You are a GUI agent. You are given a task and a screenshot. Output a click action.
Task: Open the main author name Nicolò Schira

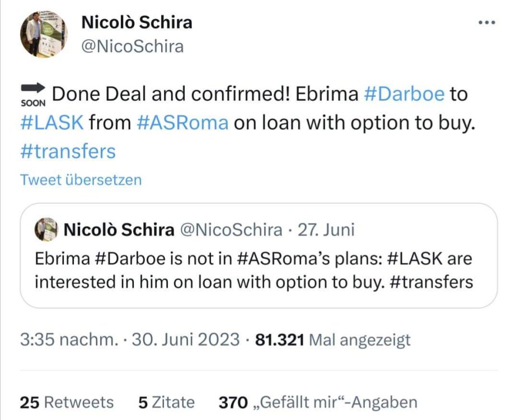click(137, 22)
